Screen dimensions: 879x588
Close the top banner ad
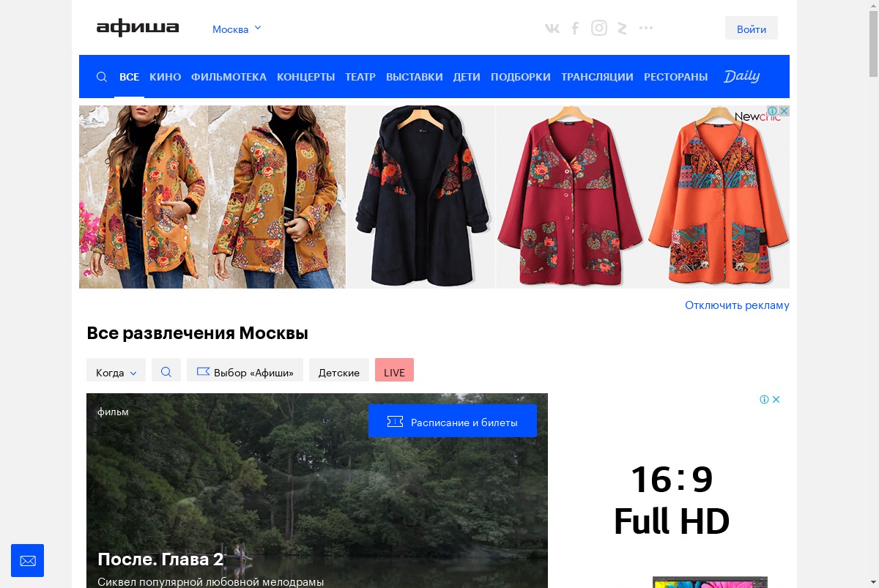click(784, 111)
